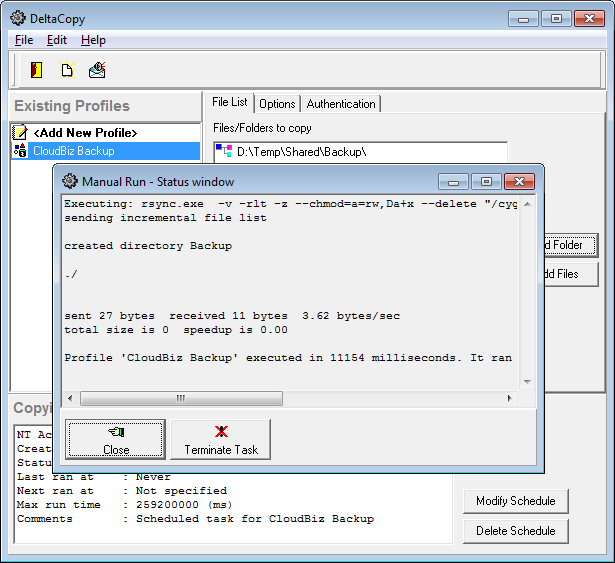Click the Delete Schedule button
This screenshot has height=563, width=615.
[x=515, y=530]
